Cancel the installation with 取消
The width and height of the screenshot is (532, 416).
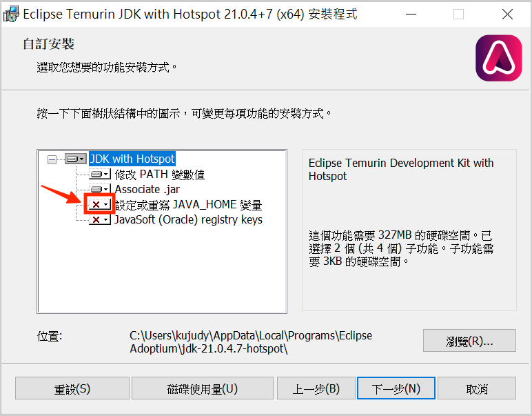pos(477,388)
